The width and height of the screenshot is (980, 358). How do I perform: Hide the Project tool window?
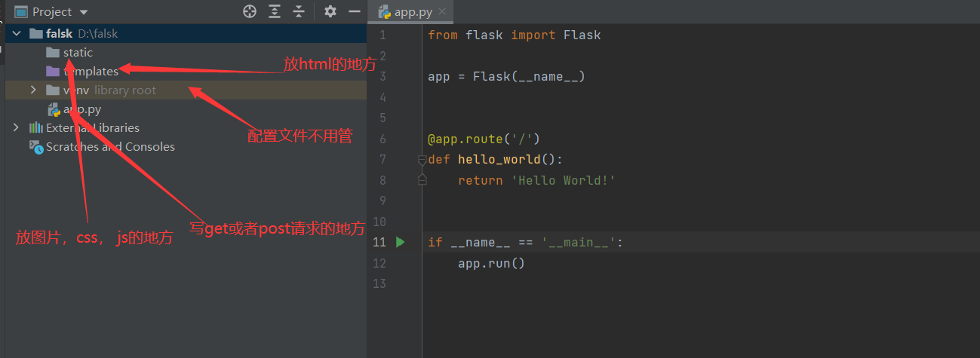coord(354,11)
